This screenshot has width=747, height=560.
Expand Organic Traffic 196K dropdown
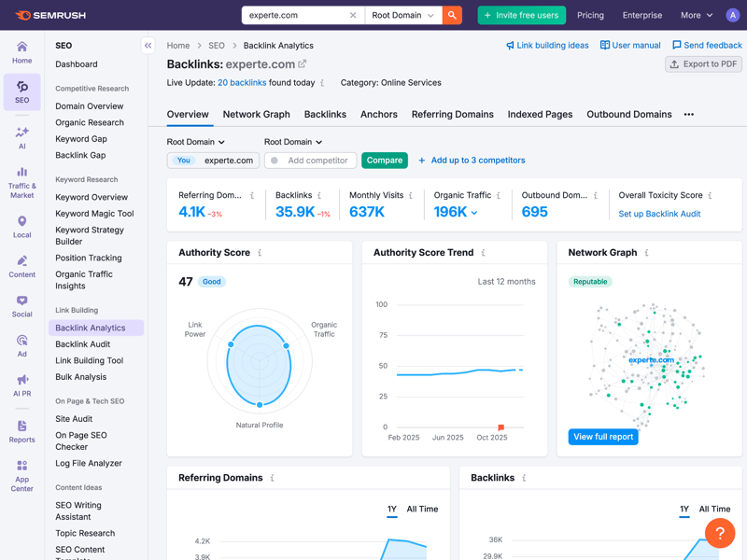coord(474,213)
